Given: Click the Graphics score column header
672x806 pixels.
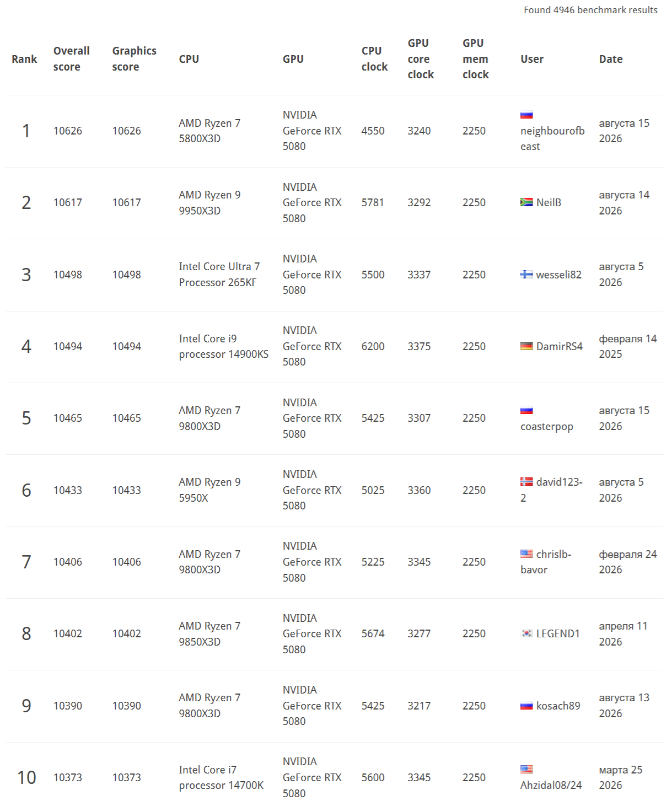Looking at the screenshot, I should (x=134, y=58).
